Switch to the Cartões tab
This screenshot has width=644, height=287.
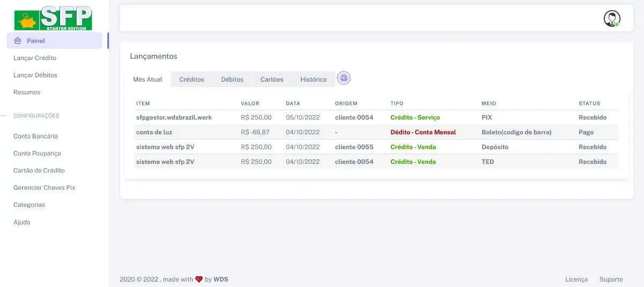[x=272, y=80]
